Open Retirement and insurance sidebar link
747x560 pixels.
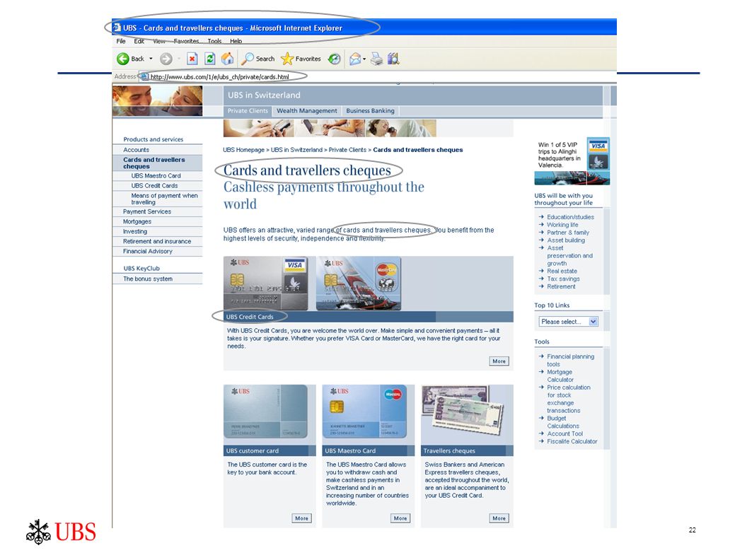tap(157, 241)
